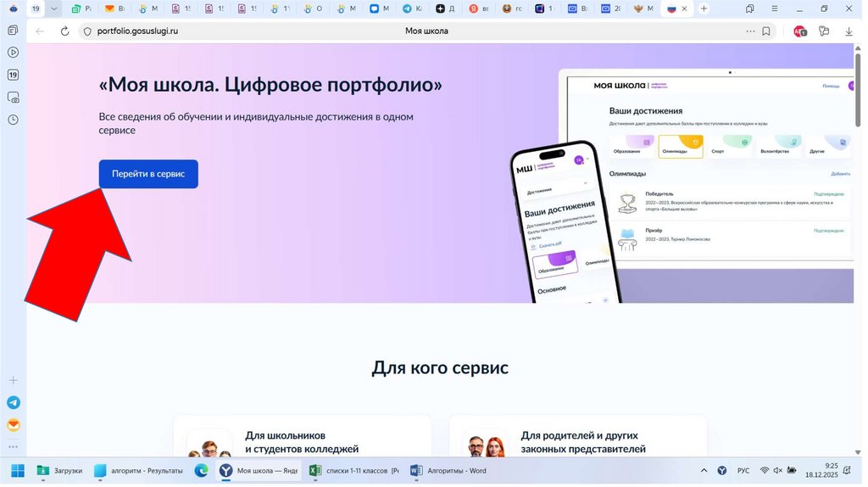
Task: Click the «Для кого сервис» heading
Action: [x=440, y=367]
